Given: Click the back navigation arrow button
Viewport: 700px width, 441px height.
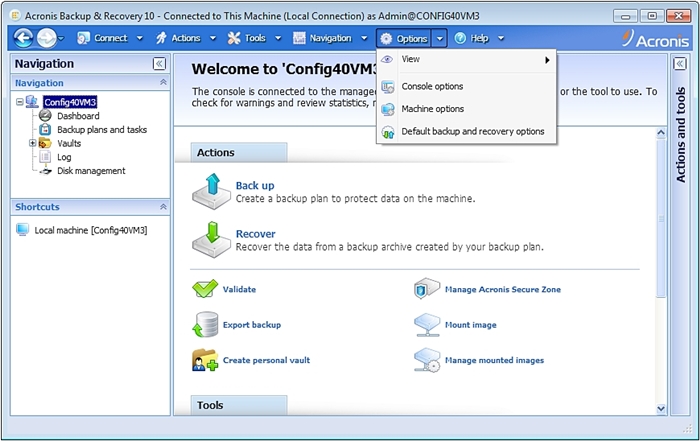Looking at the screenshot, I should 23,38.
